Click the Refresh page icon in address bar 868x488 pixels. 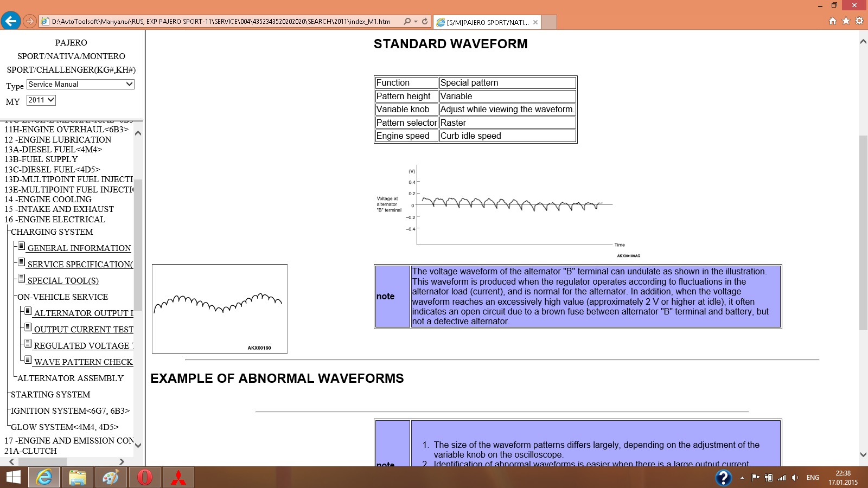coord(425,22)
